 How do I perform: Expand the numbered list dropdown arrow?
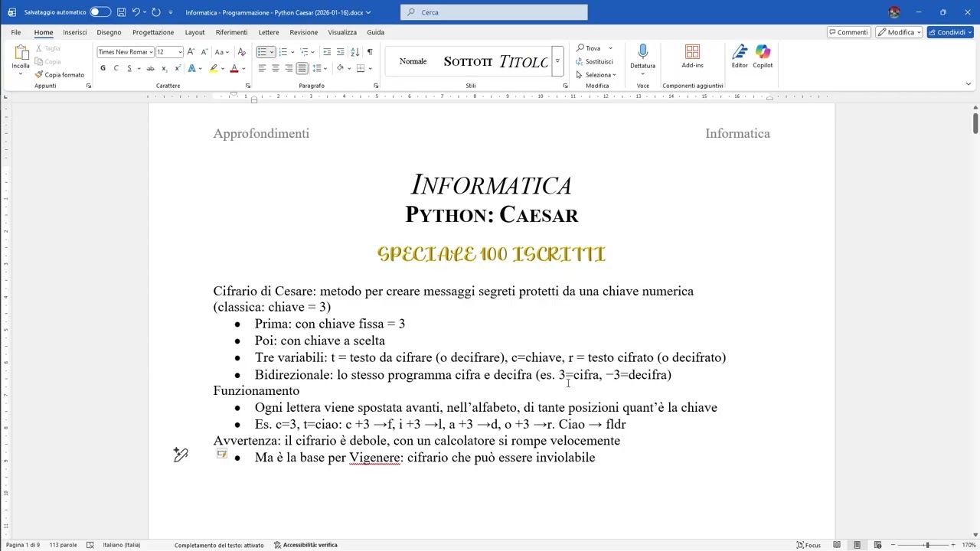tap(292, 52)
